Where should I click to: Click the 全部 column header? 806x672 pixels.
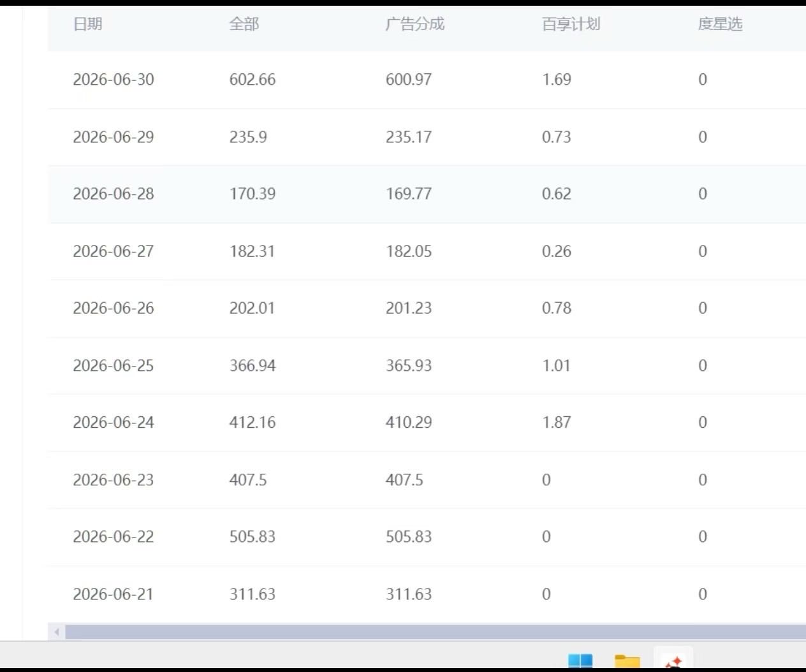(244, 24)
